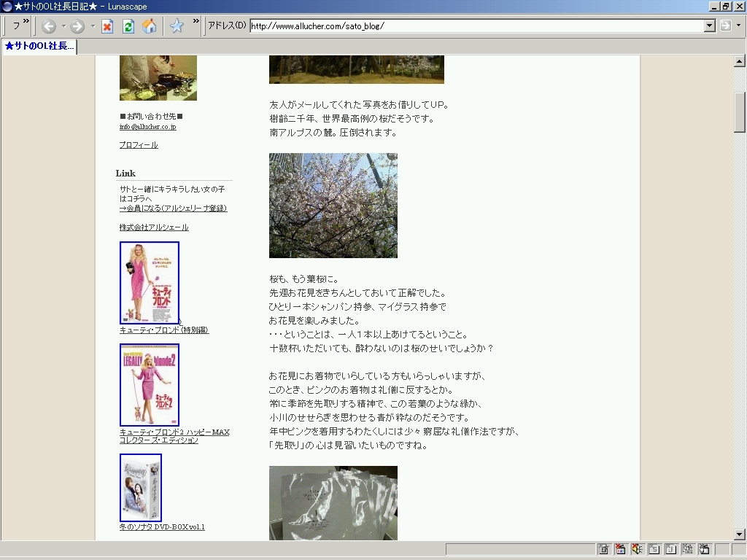747x560 pixels.
Task: Open the Back button history dropdown
Action: coord(63,27)
